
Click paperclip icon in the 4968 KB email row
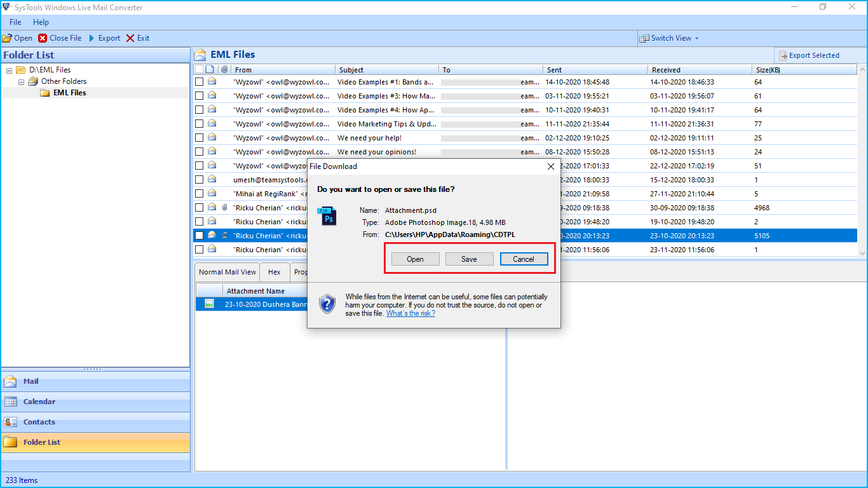(x=224, y=207)
